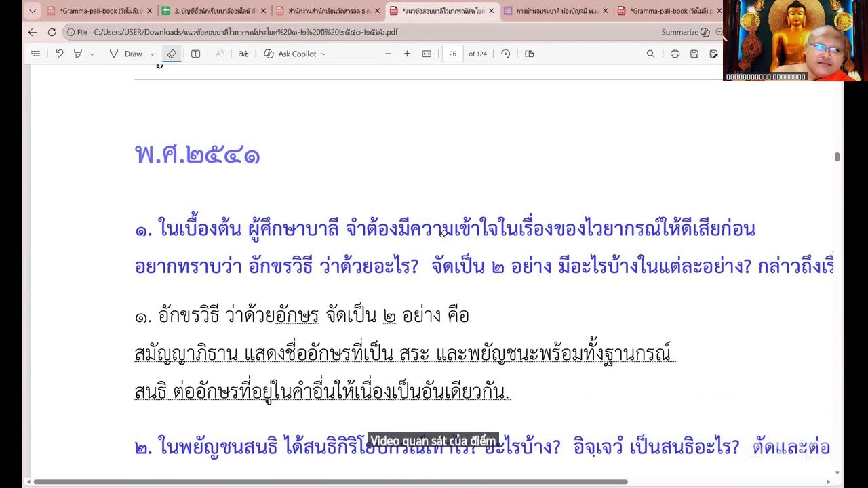
Task: Print the PDF document
Action: (x=675, y=54)
